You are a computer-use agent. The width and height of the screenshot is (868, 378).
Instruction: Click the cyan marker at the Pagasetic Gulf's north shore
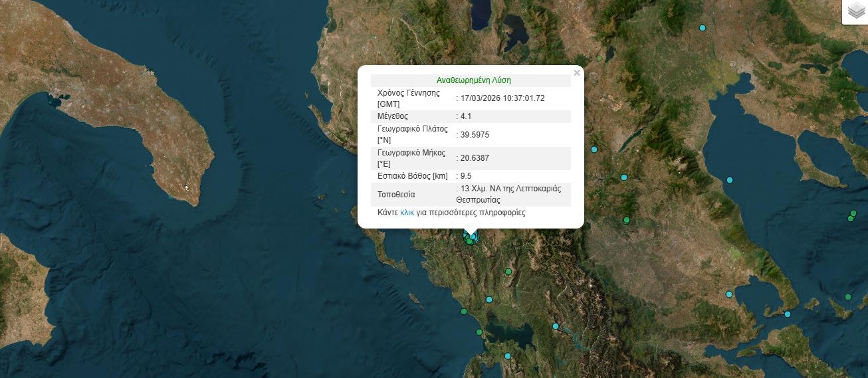point(729,294)
